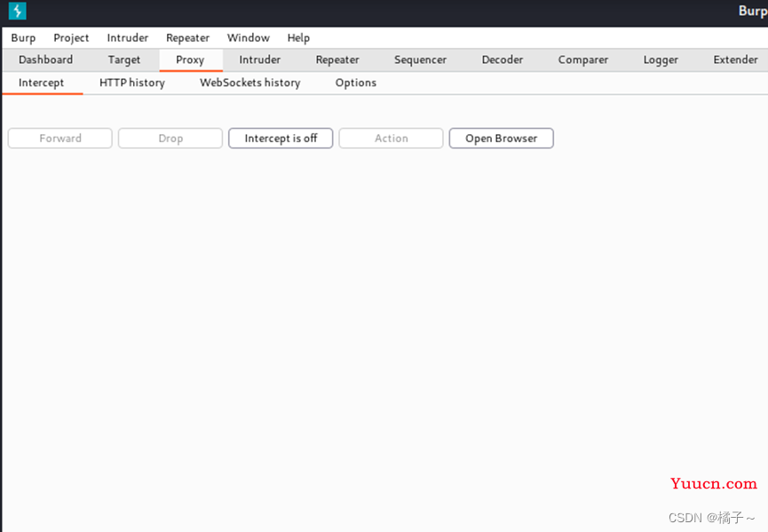Launch browser with Open Browser button
Screen dimensions: 768x532
501,139
